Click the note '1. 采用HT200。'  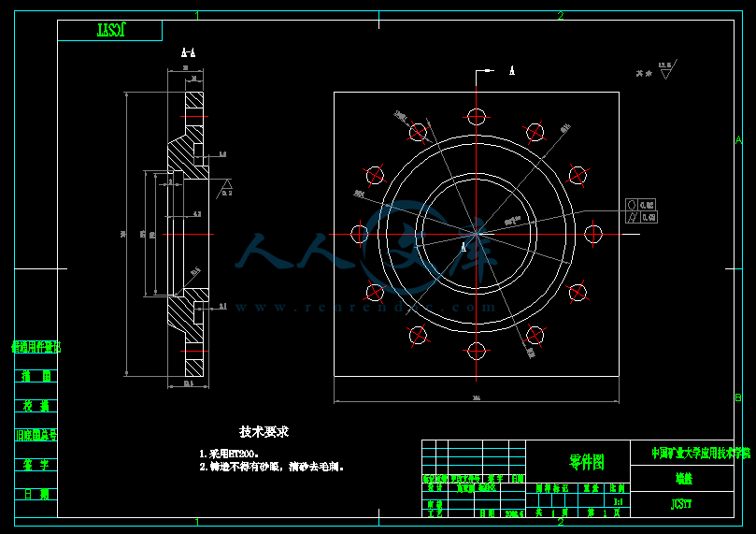pos(229,454)
